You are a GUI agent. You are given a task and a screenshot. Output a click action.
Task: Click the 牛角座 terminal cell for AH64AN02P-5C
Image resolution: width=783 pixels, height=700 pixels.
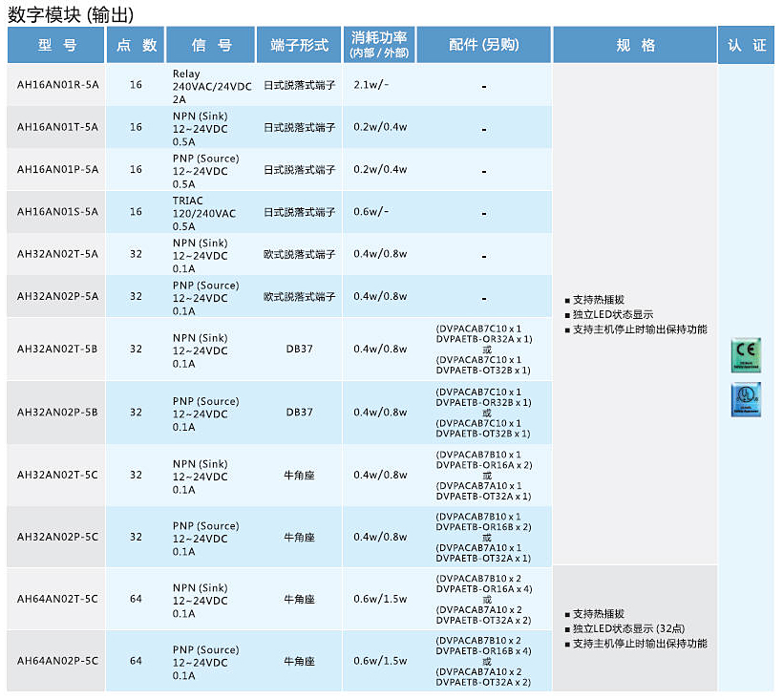click(x=299, y=661)
